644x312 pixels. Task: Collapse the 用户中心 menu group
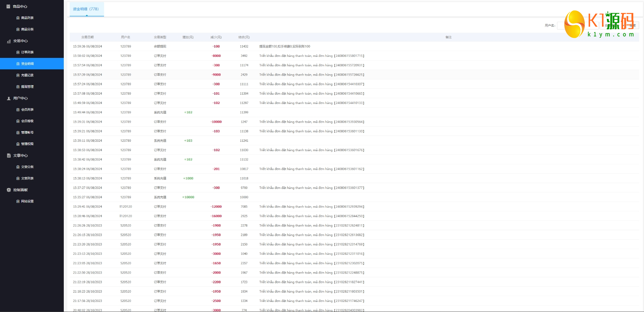(x=20, y=98)
